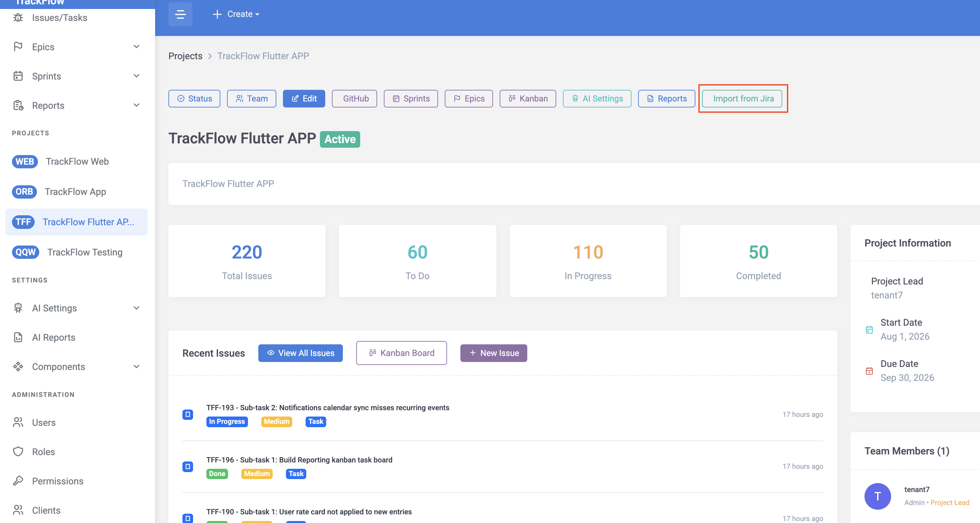Click the tenant7 avatar circle
The height and width of the screenshot is (523, 980).
coord(878,496)
